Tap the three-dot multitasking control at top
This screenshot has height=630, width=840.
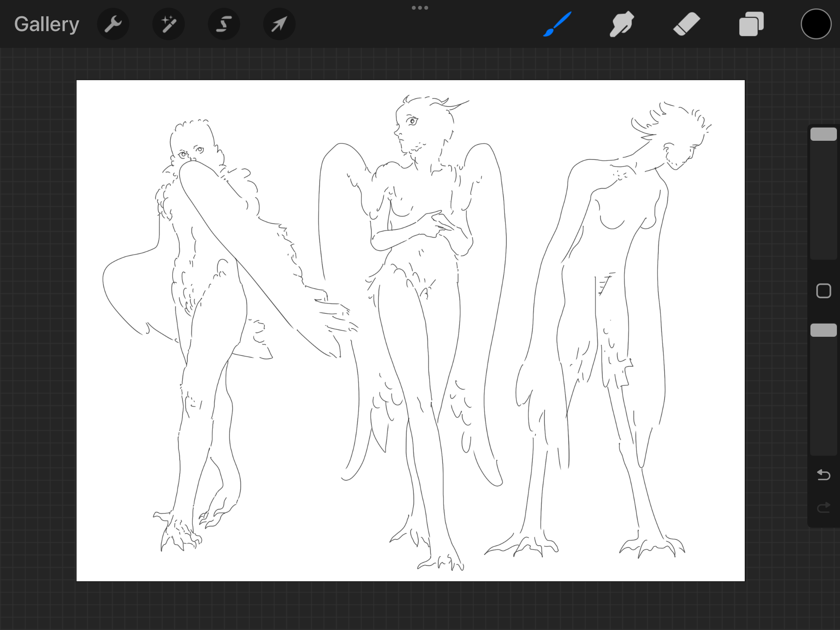pyautogui.click(x=420, y=8)
